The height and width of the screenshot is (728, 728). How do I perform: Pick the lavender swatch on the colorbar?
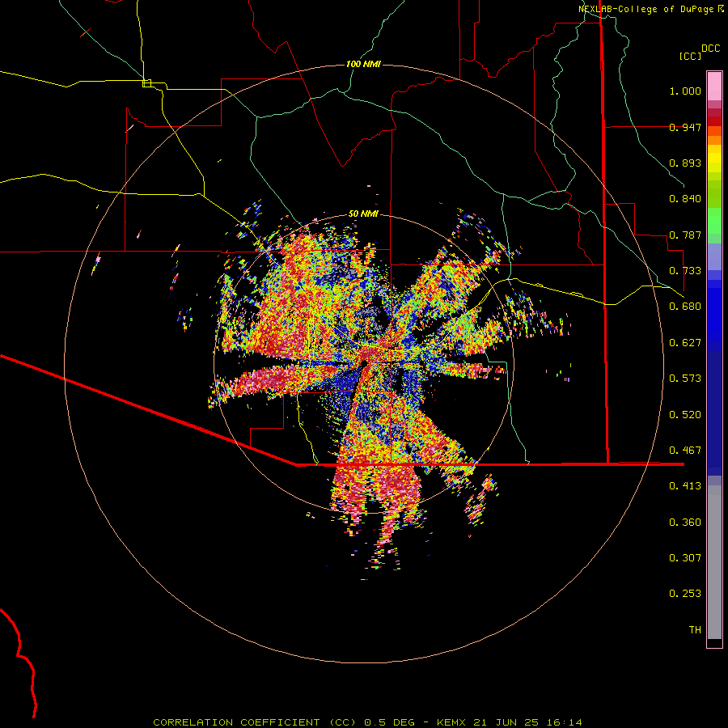714,256
